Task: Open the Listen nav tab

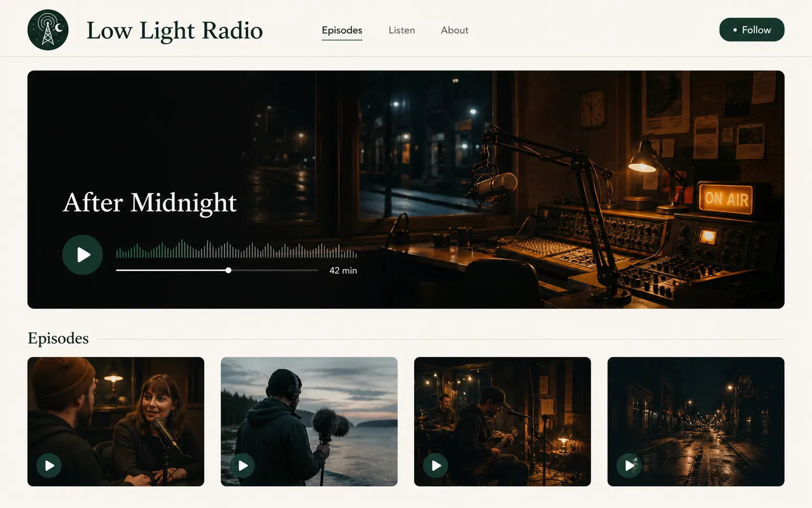Action: pyautogui.click(x=401, y=30)
